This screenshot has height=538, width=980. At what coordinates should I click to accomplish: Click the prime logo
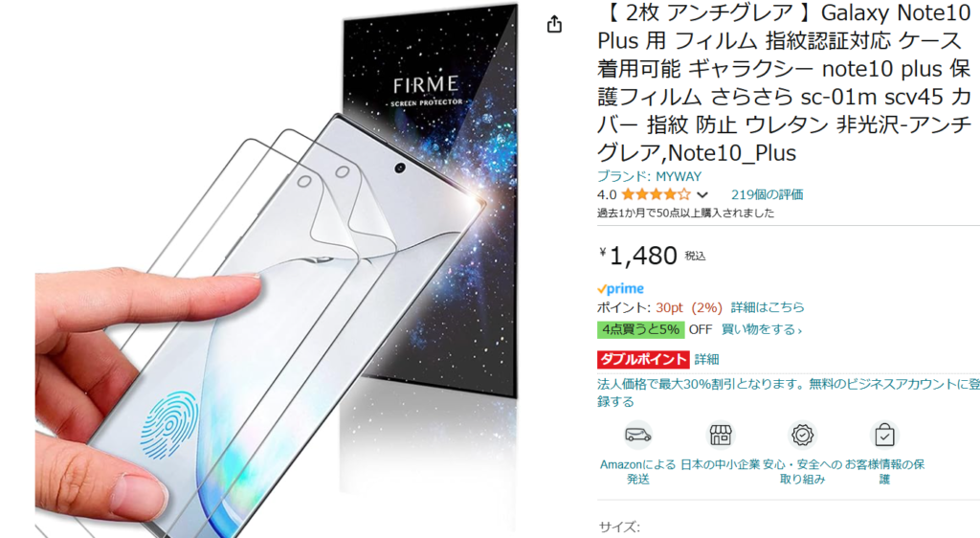click(620, 289)
